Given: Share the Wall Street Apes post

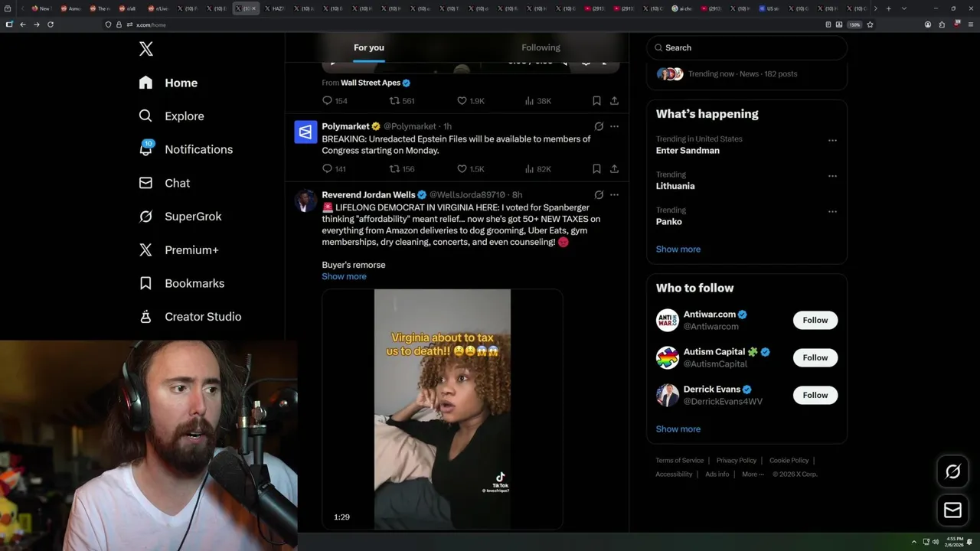Looking at the screenshot, I should (x=614, y=101).
